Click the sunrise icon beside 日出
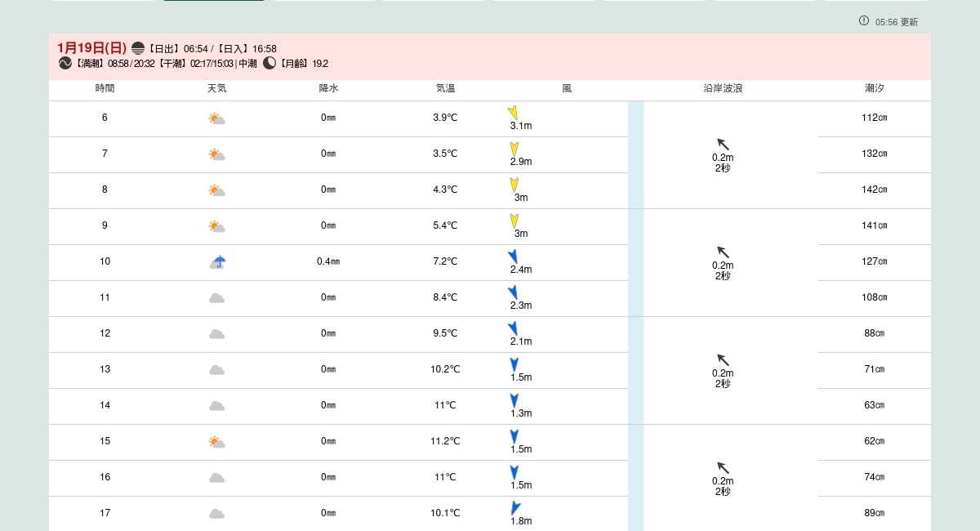Image resolution: width=980 pixels, height=531 pixels. [x=138, y=49]
